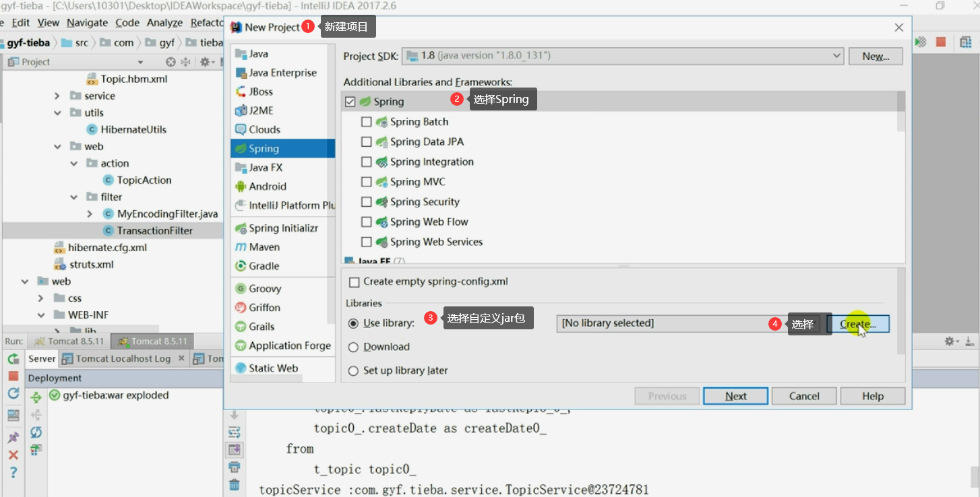The width and height of the screenshot is (980, 497).
Task: Click the trash clear-all icon beside console
Action: 234,484
